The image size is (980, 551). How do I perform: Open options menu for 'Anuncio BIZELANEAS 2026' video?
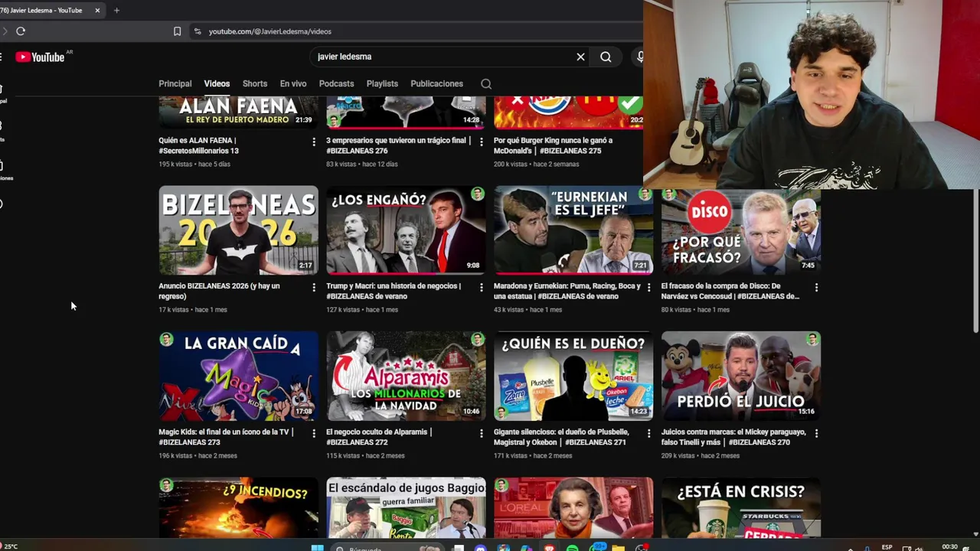coord(313,287)
